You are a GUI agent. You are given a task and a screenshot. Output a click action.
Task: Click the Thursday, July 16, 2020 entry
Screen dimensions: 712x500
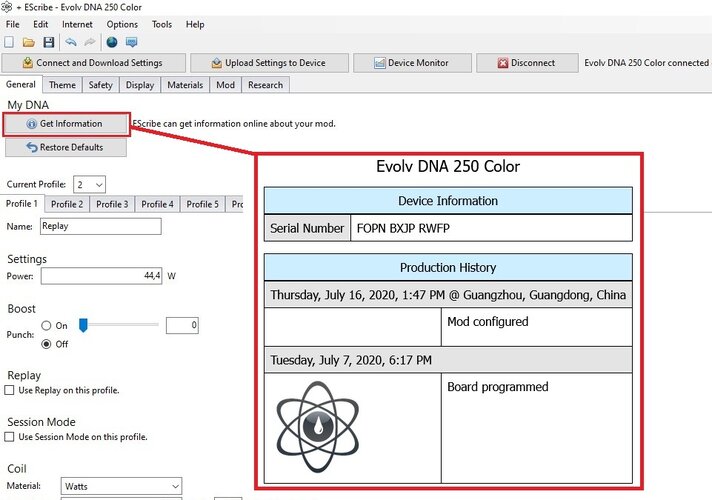tap(448, 295)
